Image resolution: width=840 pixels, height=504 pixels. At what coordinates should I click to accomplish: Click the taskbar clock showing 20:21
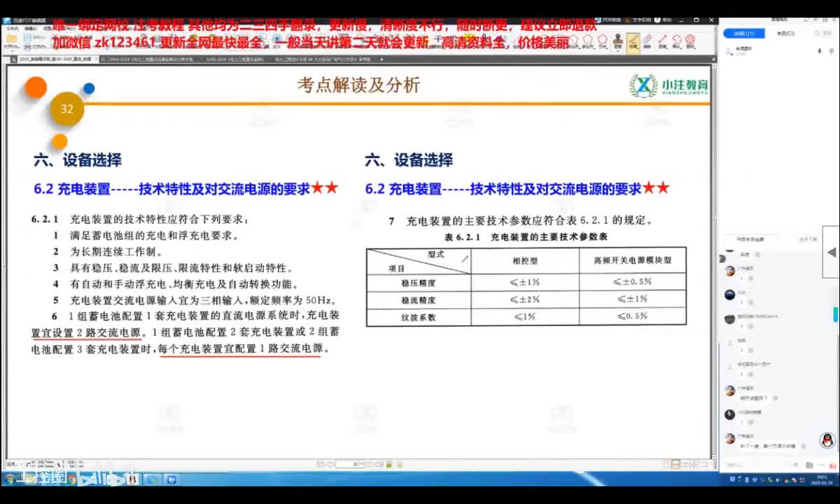click(821, 479)
